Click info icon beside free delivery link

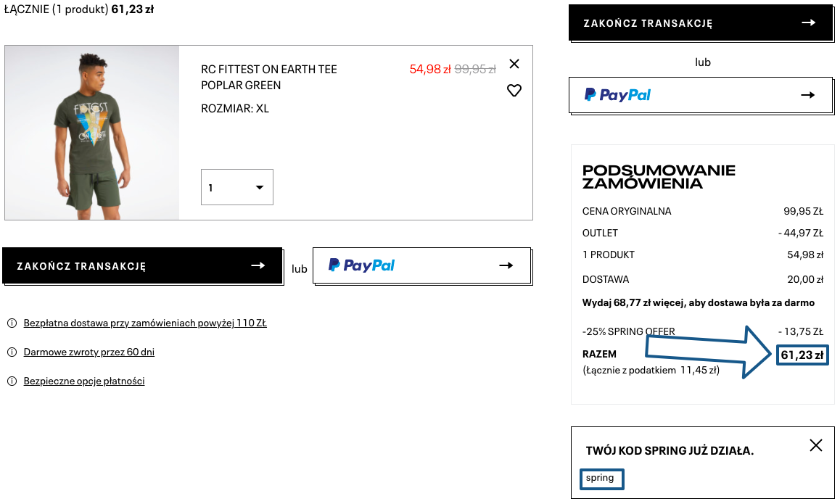(x=12, y=323)
